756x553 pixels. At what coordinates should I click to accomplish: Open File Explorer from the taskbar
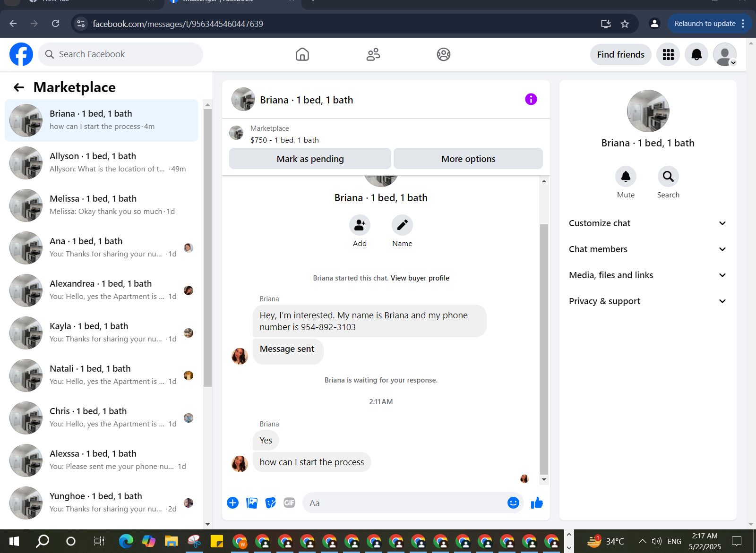[171, 541]
